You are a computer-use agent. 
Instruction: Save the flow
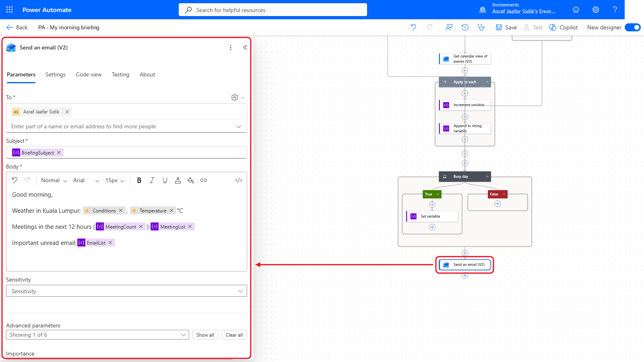[x=506, y=27]
